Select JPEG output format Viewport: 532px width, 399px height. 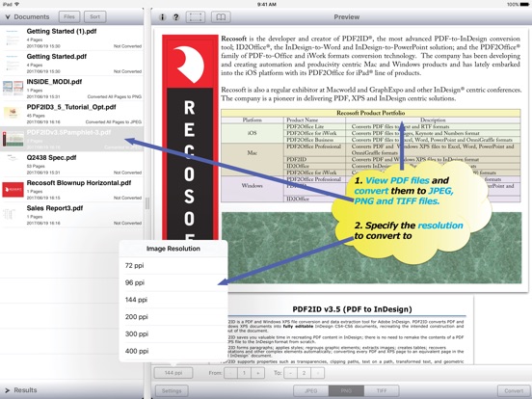click(311, 391)
